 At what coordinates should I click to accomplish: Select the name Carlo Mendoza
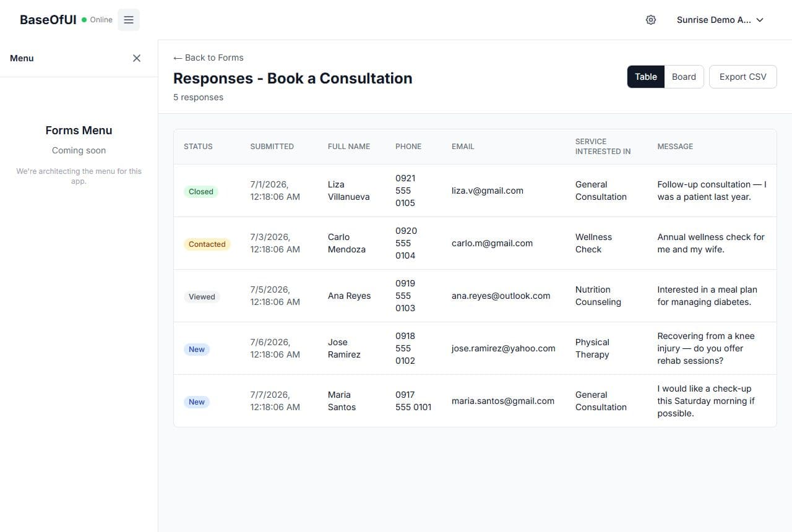[x=346, y=243]
